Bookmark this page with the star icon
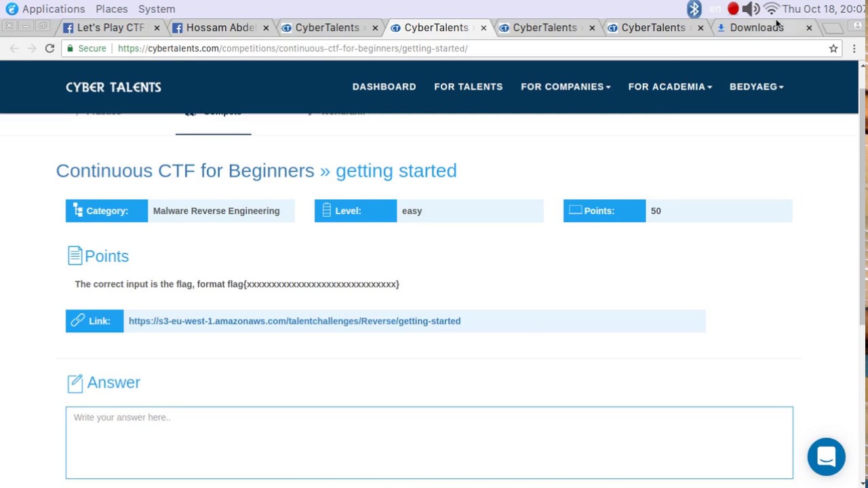This screenshot has width=868, height=488. 833,48
